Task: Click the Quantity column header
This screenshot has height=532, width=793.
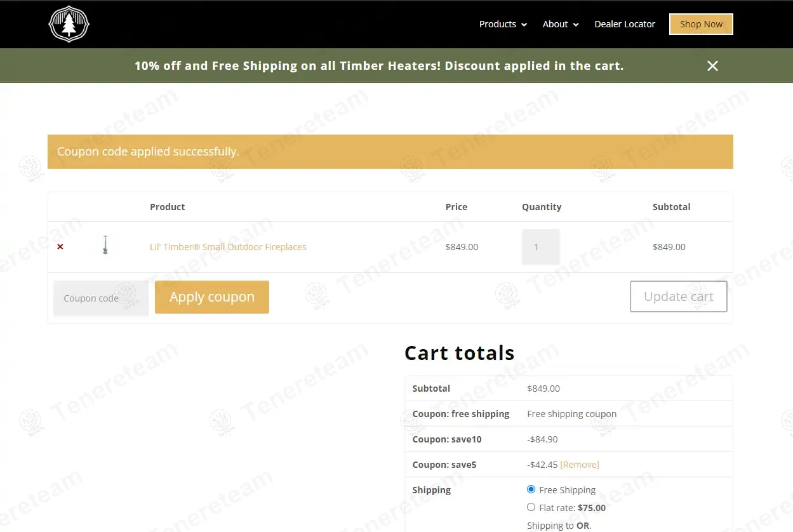Action: pos(541,207)
